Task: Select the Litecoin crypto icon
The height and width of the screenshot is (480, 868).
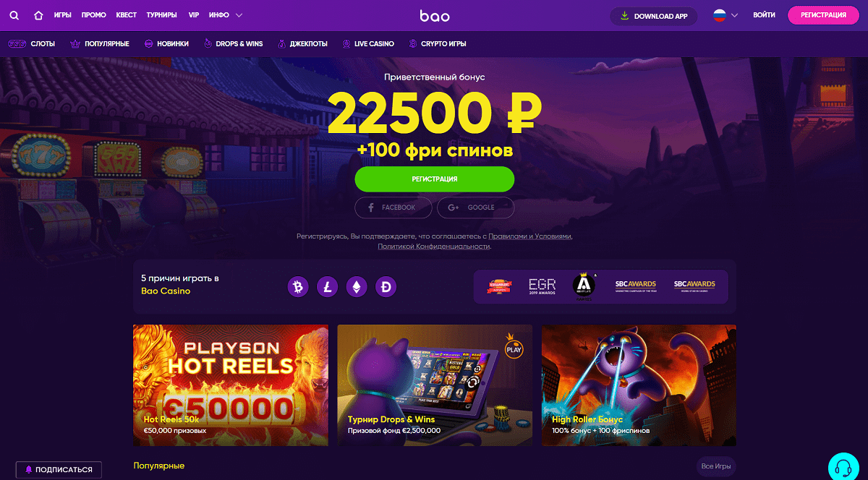Action: tap(327, 287)
